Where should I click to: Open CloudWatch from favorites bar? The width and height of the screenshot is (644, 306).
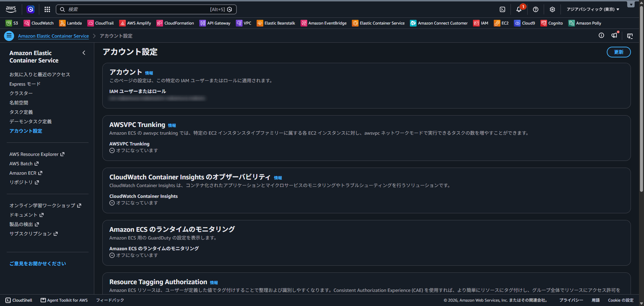tap(39, 23)
